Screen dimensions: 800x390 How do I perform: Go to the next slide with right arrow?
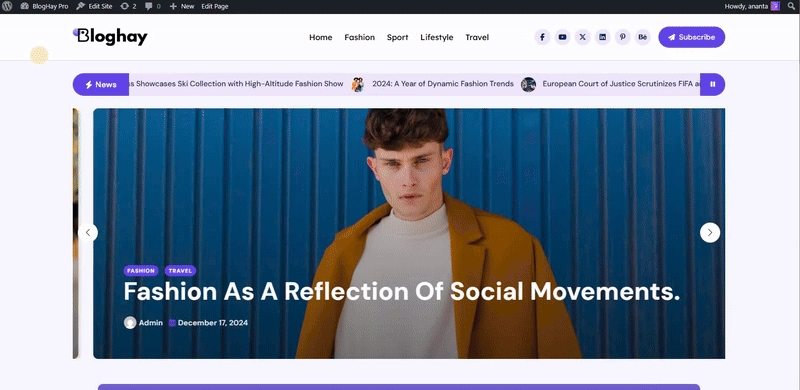coord(710,233)
